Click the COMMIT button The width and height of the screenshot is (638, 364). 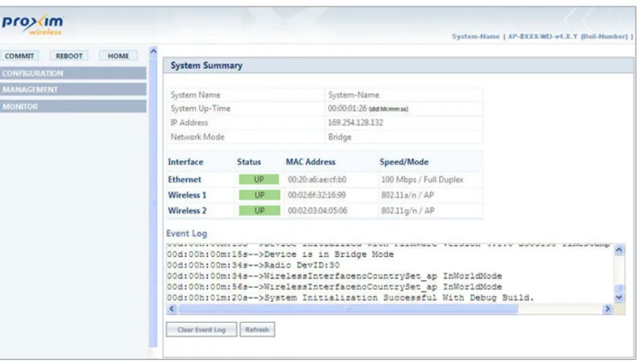[x=19, y=56]
